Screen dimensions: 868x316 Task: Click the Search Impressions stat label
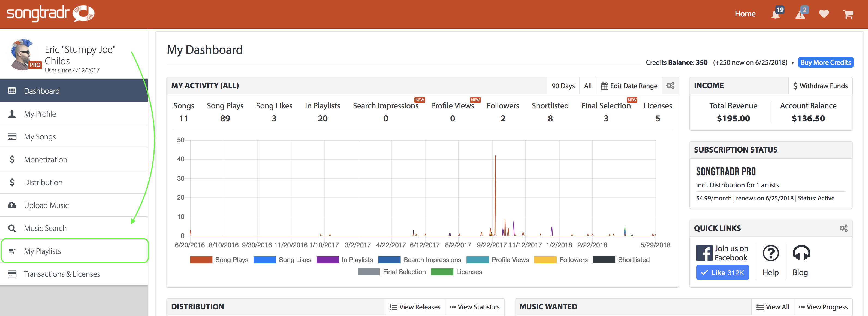tap(385, 105)
